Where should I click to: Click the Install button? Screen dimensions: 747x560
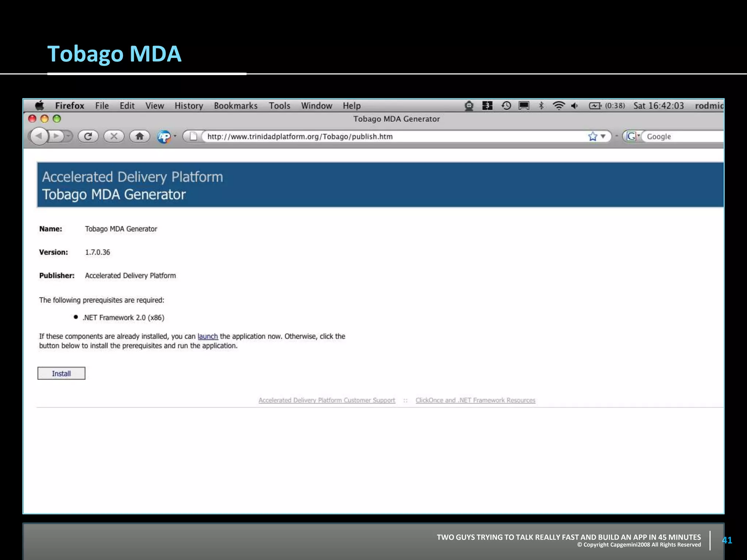pyautogui.click(x=61, y=373)
